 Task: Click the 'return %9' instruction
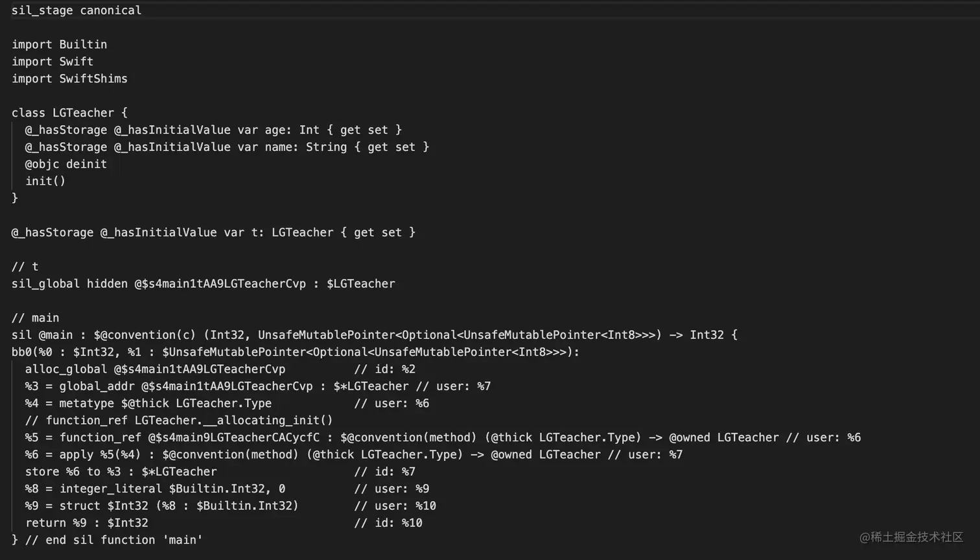87,522
